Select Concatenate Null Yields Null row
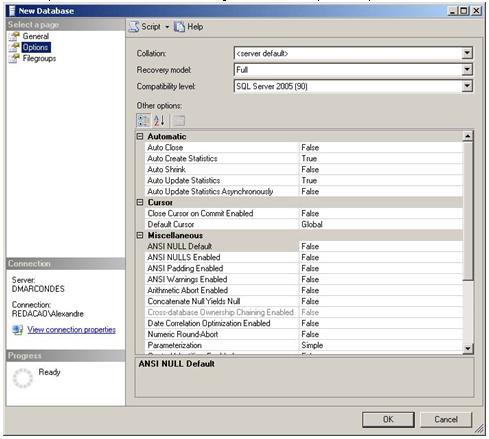Screen dimensions: 489x439 click(304, 301)
